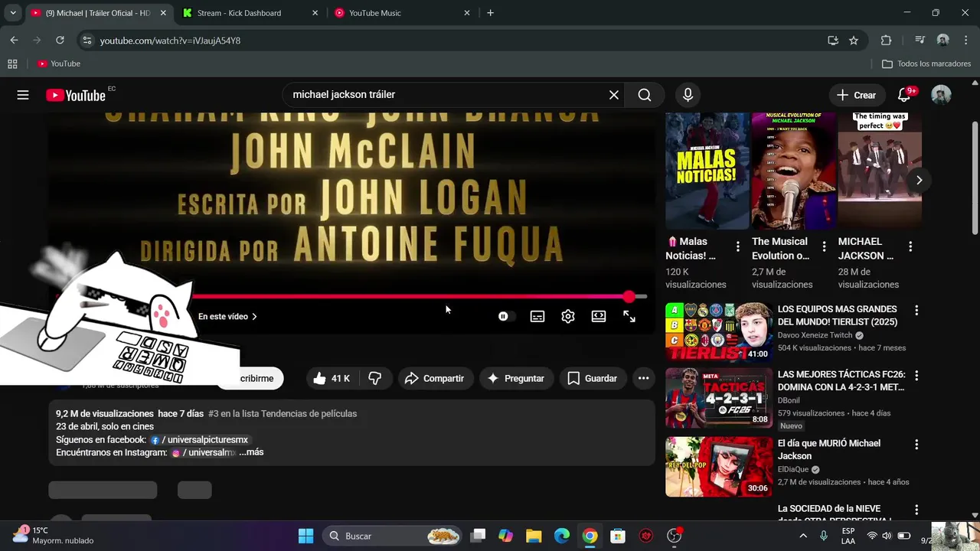Open more actions ellipsis under video
Image resolution: width=980 pixels, height=551 pixels.
pyautogui.click(x=643, y=378)
